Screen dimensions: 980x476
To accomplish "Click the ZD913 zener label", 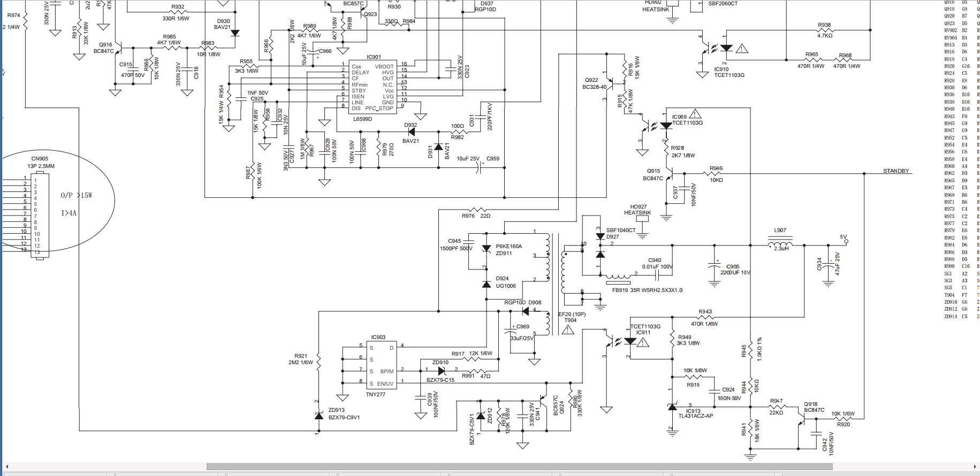I will coord(337,410).
